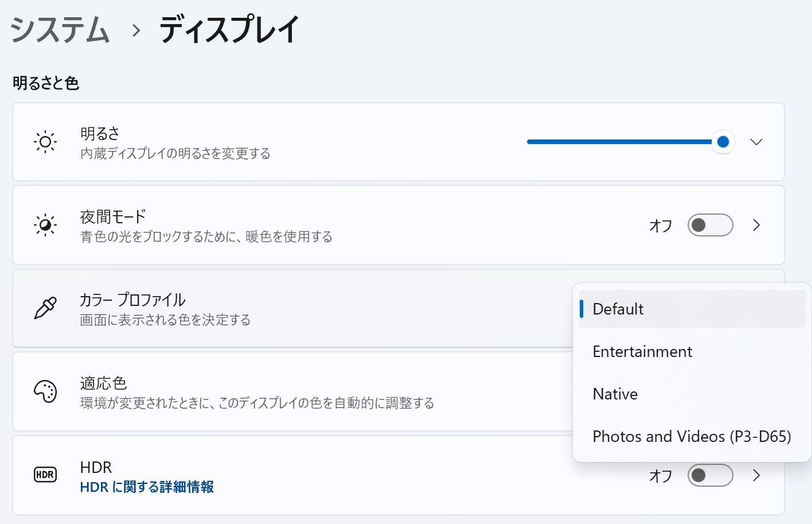The height and width of the screenshot is (524, 812).
Task: Click the 夜間モード label text
Action: [113, 216]
